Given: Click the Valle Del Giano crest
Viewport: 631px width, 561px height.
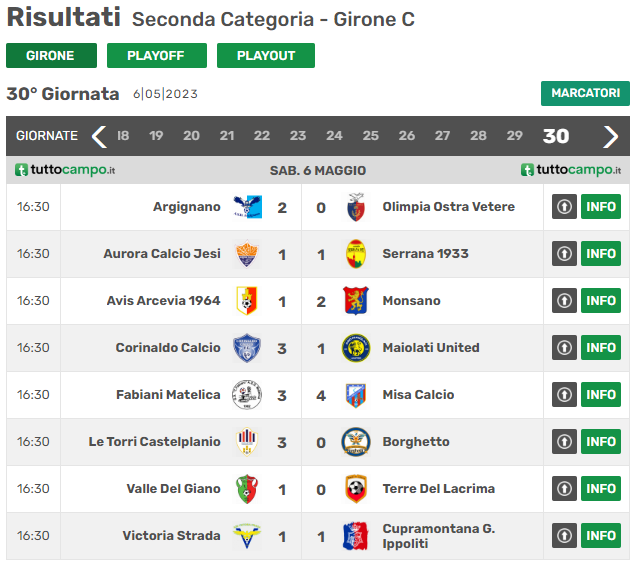Looking at the screenshot, I should click(247, 489).
